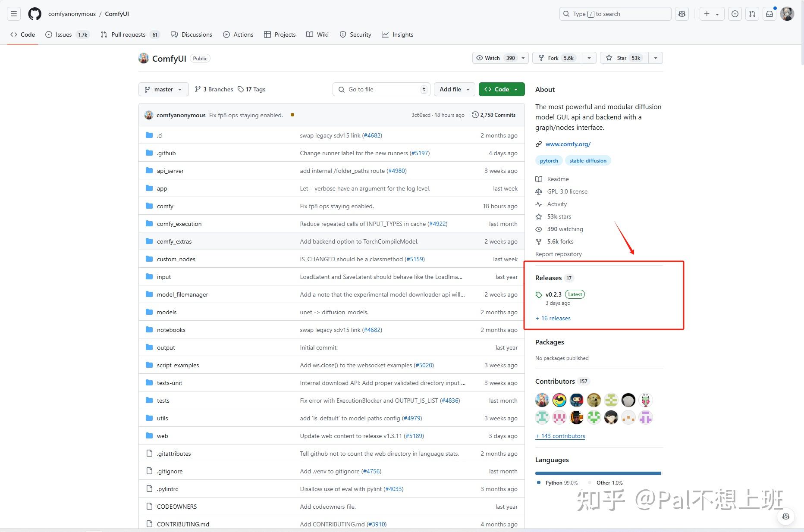Show all 16 releases

click(x=553, y=318)
